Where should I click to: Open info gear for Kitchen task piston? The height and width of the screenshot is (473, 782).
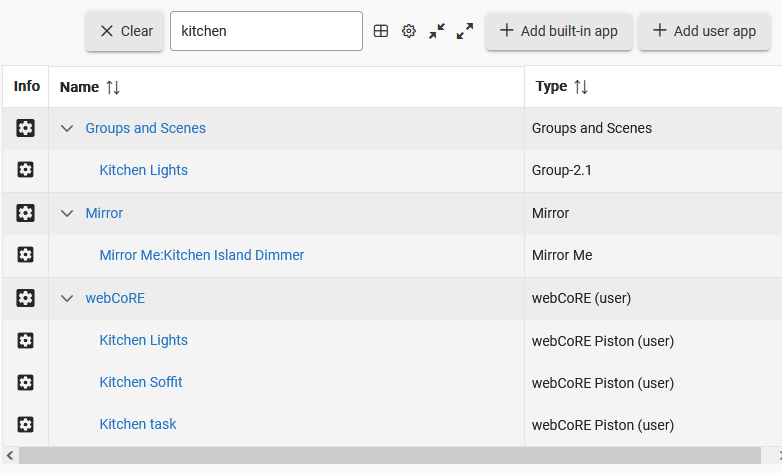click(25, 425)
